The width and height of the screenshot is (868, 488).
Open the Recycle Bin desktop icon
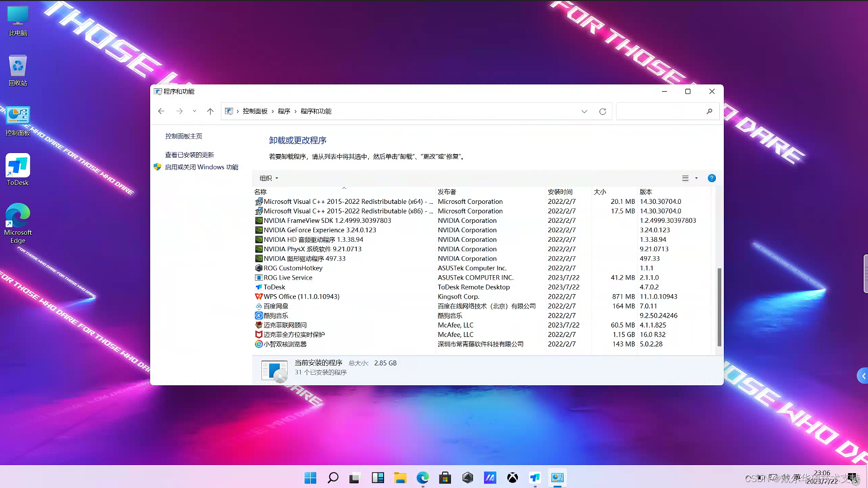[x=18, y=70]
